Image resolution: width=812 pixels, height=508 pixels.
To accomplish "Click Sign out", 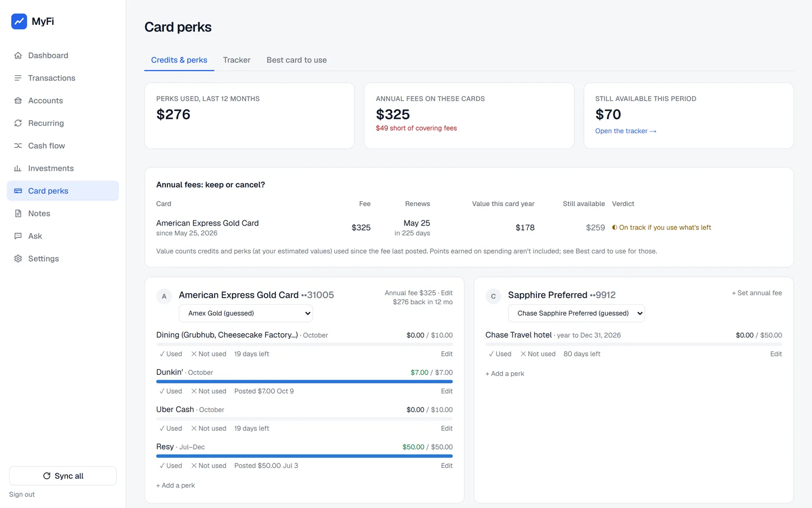I will (22, 494).
